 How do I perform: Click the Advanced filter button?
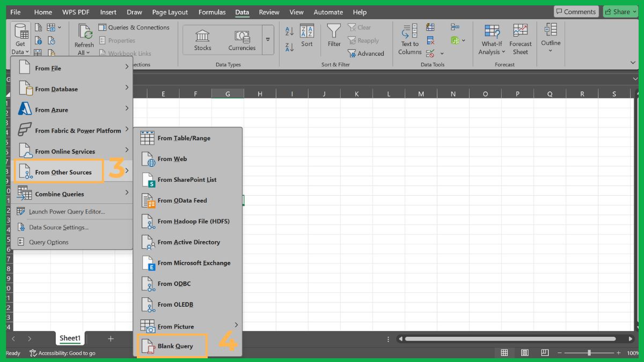(367, 53)
